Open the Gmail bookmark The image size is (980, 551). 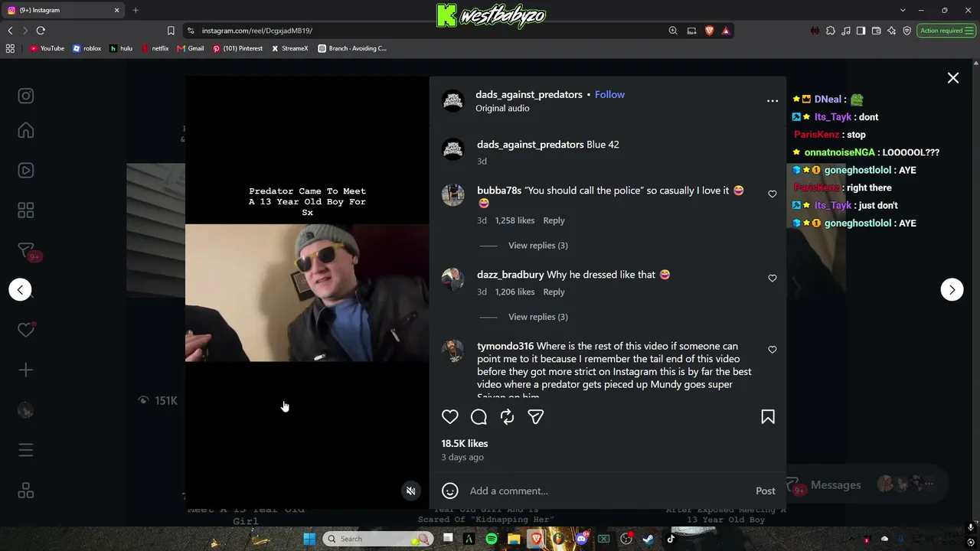tap(191, 48)
